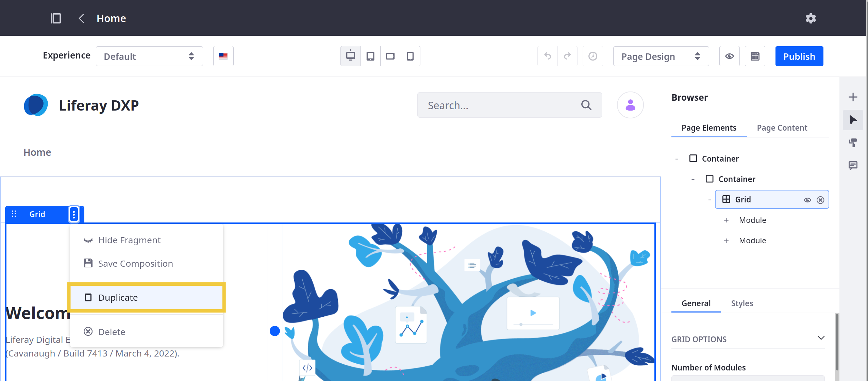Screen dimensions: 868x381
Task: Click the history/clock icon
Action: tap(593, 55)
